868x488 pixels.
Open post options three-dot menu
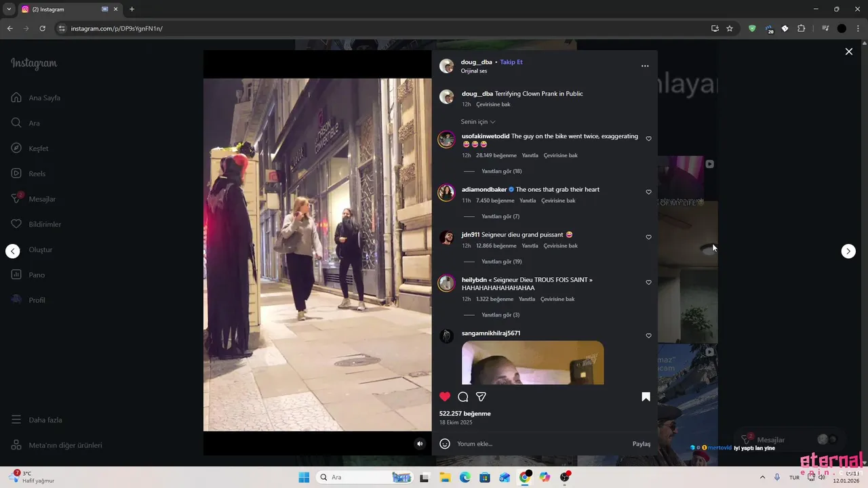pyautogui.click(x=645, y=66)
